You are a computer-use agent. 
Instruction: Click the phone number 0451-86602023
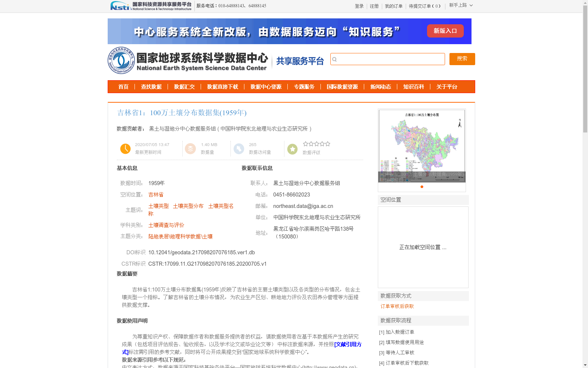tap(291, 195)
